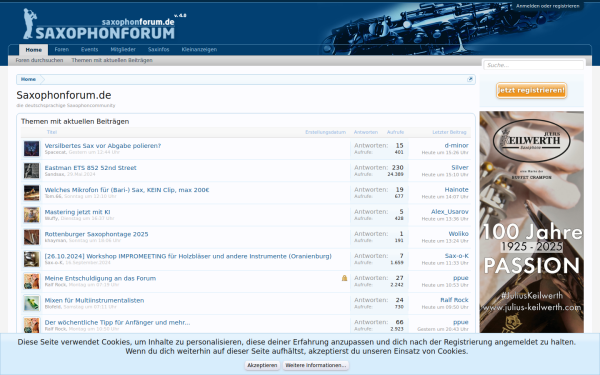The width and height of the screenshot is (600, 375).
Task: Focus the Suche search field
Action: 533,65
